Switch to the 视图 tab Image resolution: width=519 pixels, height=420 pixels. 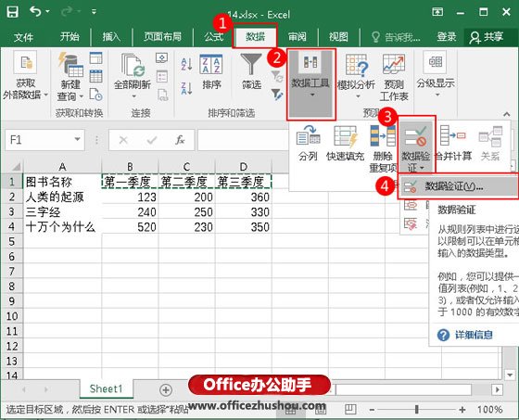pos(338,36)
